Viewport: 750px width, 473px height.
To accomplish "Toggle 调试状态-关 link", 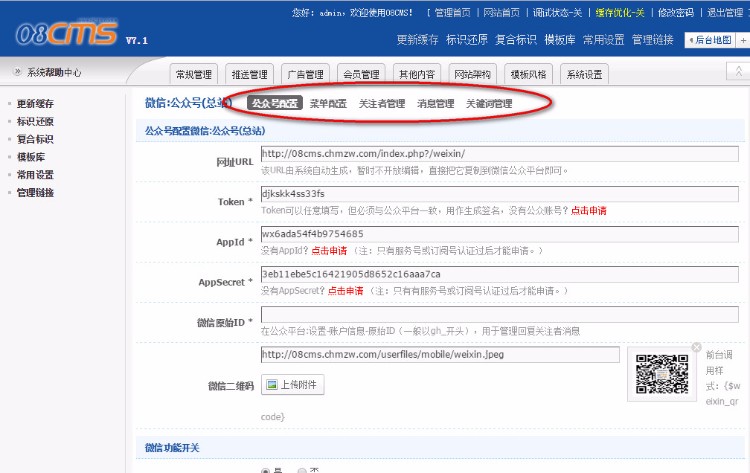I will [557, 13].
